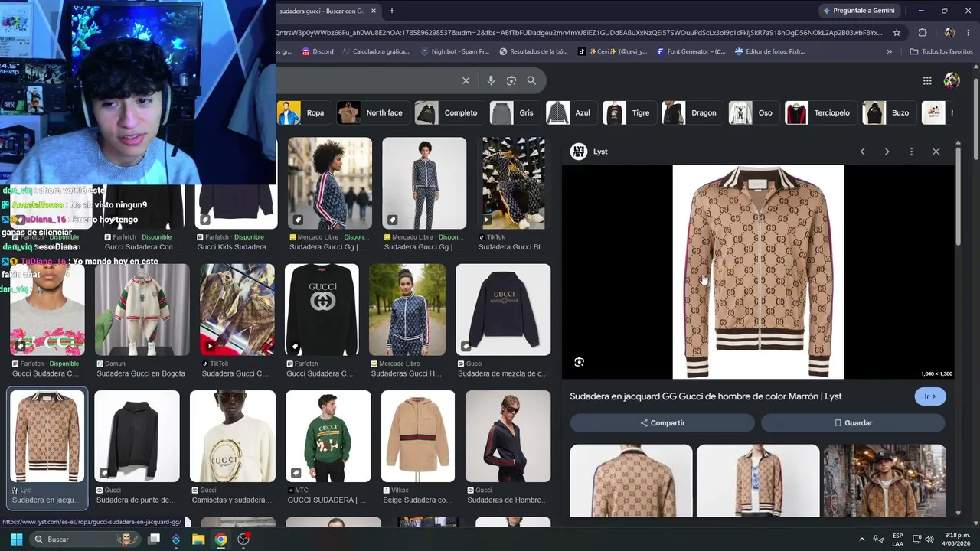Go to the next image in preview panel
980x551 pixels.
click(887, 152)
